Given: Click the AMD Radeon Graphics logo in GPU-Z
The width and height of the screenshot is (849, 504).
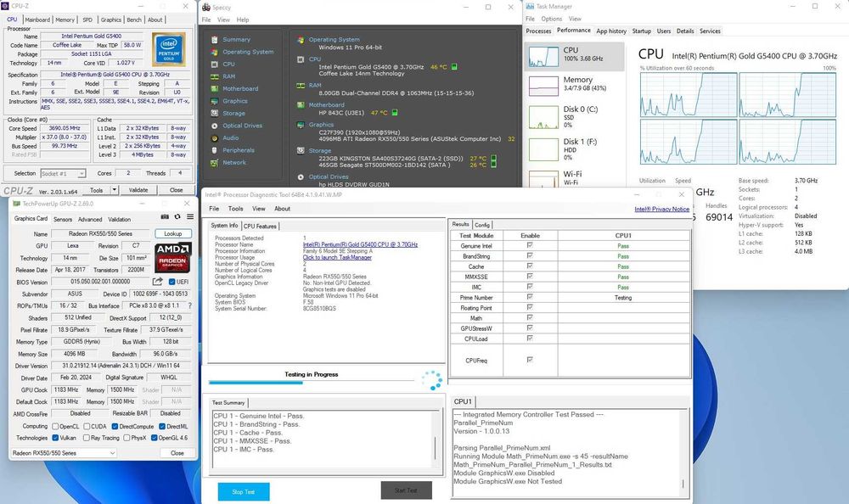Looking at the screenshot, I should click(172, 256).
